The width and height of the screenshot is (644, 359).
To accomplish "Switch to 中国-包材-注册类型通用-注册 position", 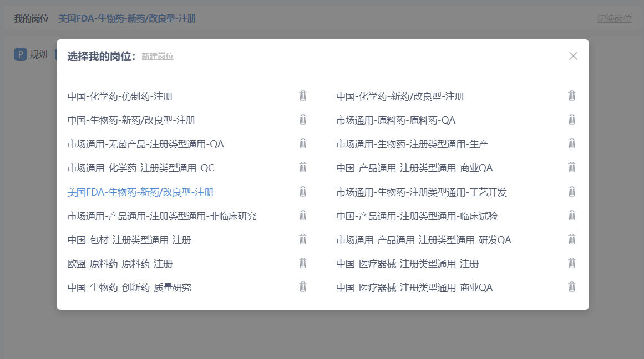I will point(129,240).
